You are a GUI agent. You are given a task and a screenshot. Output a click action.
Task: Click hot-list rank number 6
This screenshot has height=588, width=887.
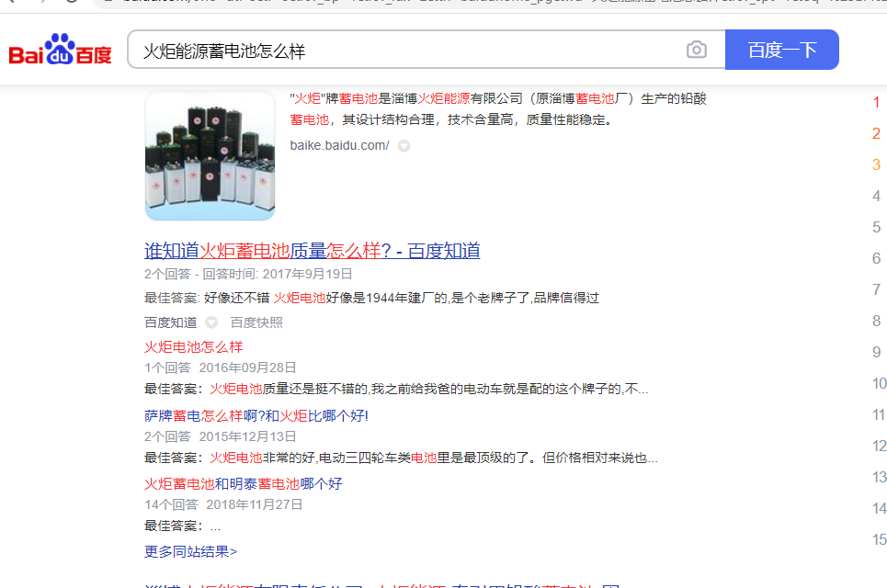pos(876,258)
